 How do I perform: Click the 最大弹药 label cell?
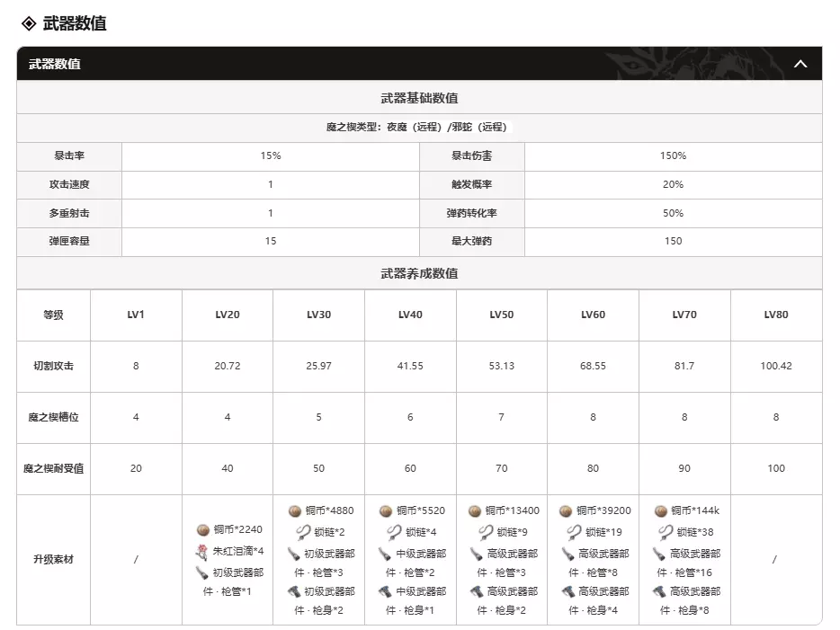(471, 242)
